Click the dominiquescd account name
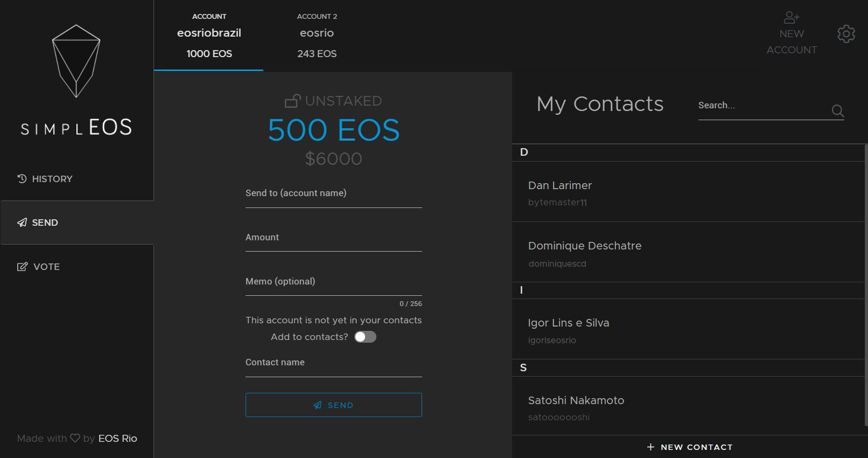The height and width of the screenshot is (458, 868). 557,263
